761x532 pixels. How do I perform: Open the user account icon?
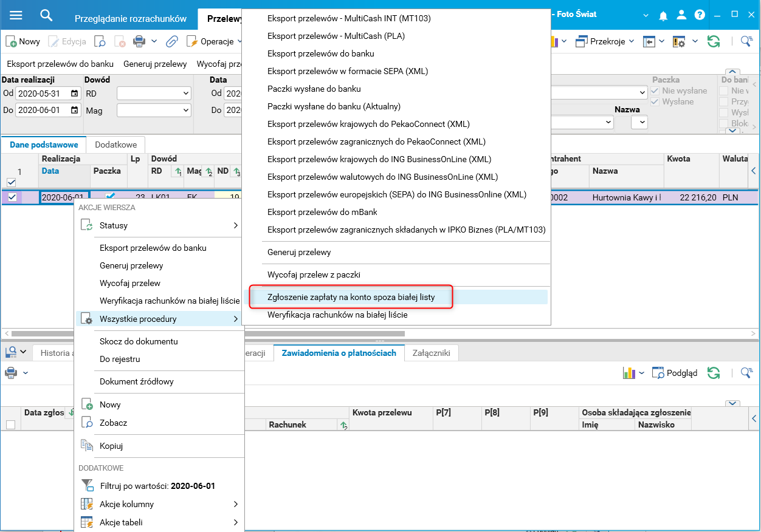tap(681, 16)
